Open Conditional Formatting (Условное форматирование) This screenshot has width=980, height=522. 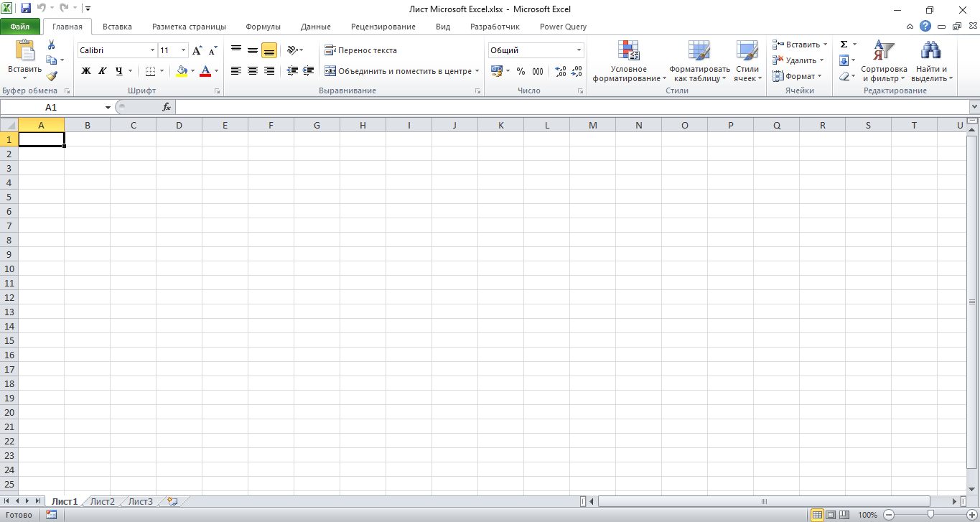click(629, 62)
